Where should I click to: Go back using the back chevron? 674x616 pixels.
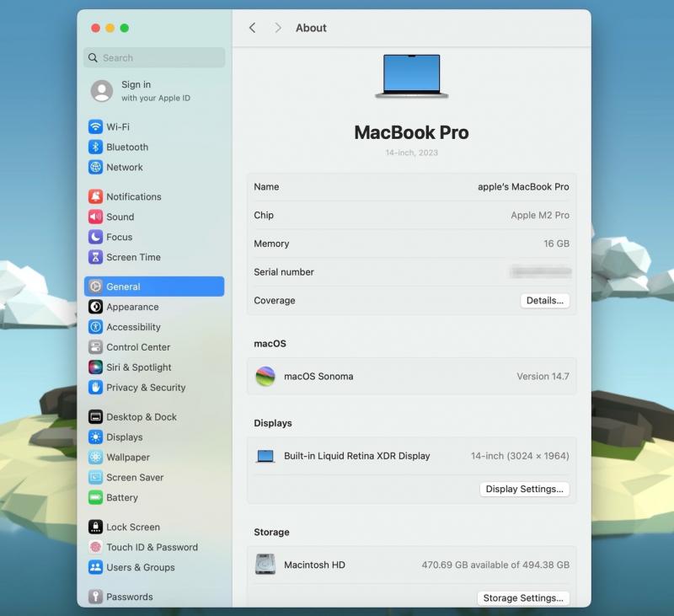click(252, 28)
